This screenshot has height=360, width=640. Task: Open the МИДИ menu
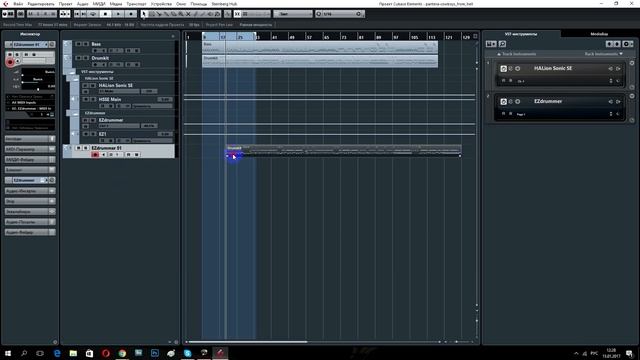pos(99,4)
